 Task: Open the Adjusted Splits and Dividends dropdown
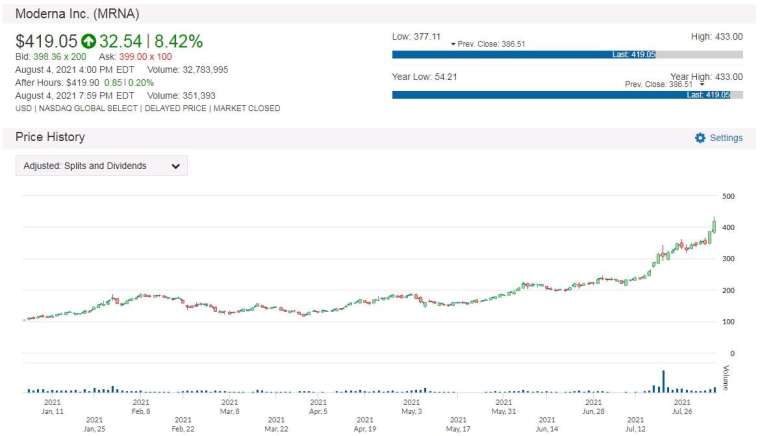[x=101, y=166]
